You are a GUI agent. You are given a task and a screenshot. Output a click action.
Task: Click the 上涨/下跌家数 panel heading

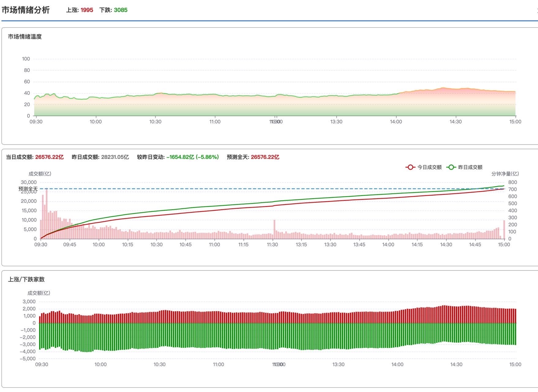[26, 279]
